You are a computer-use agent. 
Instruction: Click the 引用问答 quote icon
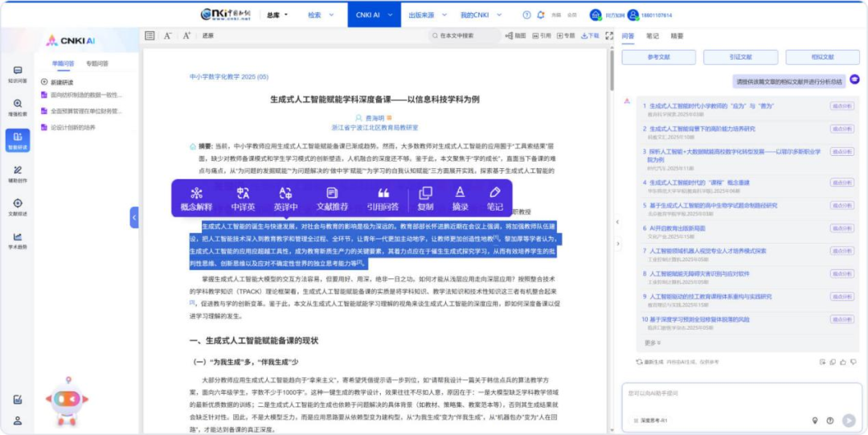click(383, 193)
